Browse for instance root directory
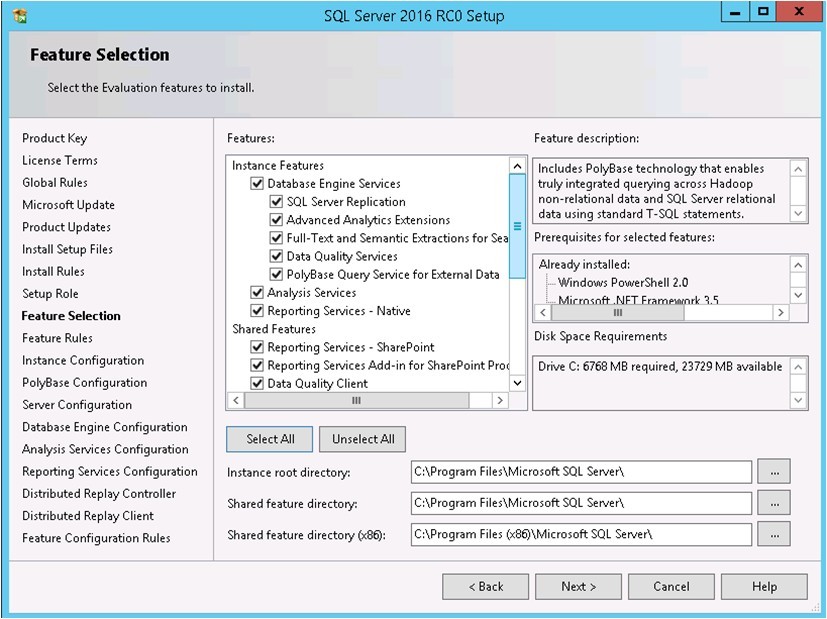Viewport: 827px width, 619px height. (774, 472)
